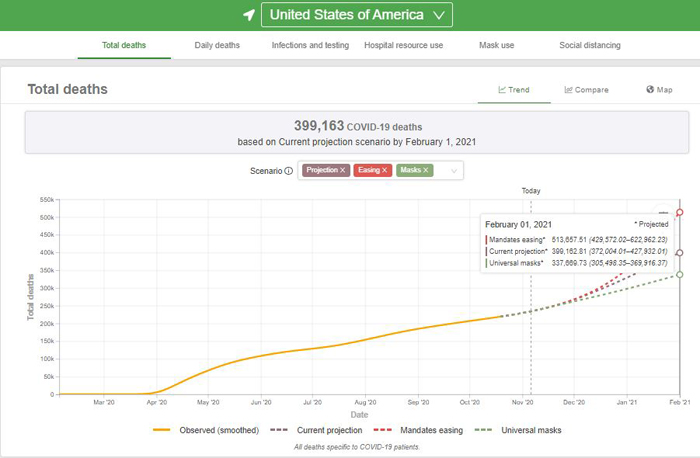Click the All deaths specific footnote text
This screenshot has width=700, height=458.
[x=357, y=447]
